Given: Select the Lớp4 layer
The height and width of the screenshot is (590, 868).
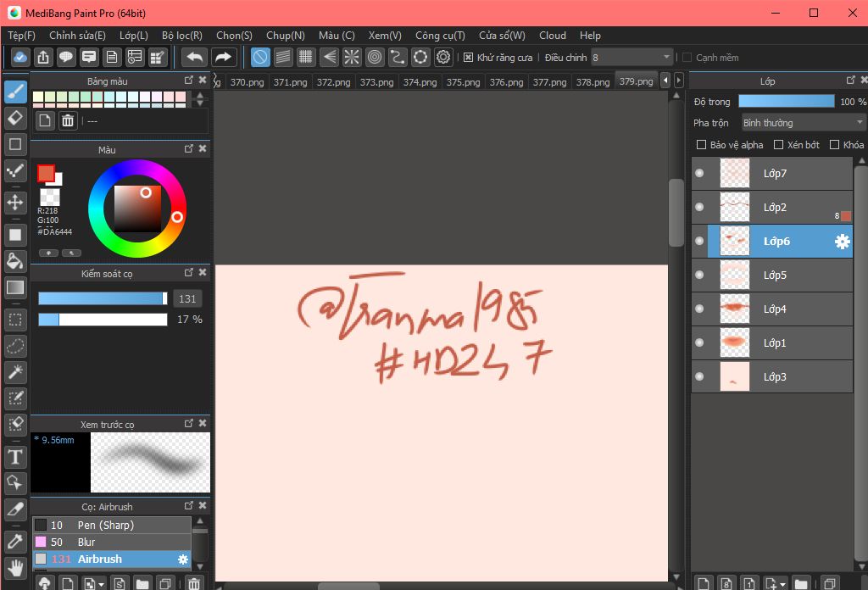Looking at the screenshot, I should [x=772, y=309].
